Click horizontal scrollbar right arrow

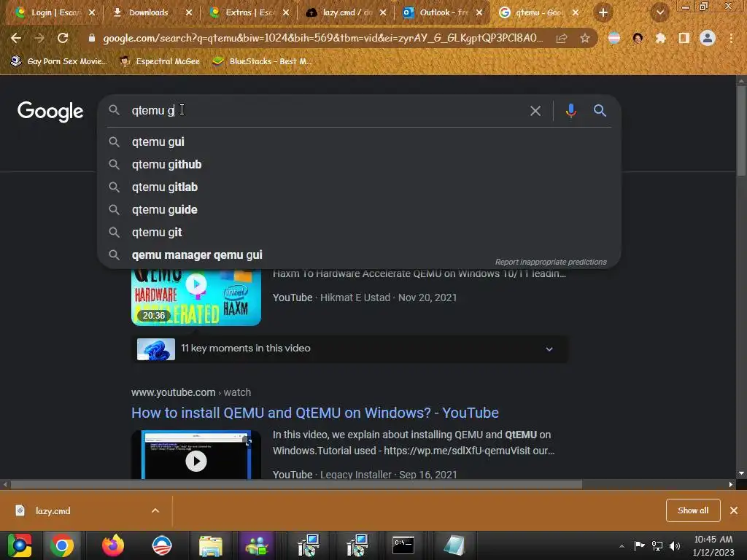tap(731, 485)
